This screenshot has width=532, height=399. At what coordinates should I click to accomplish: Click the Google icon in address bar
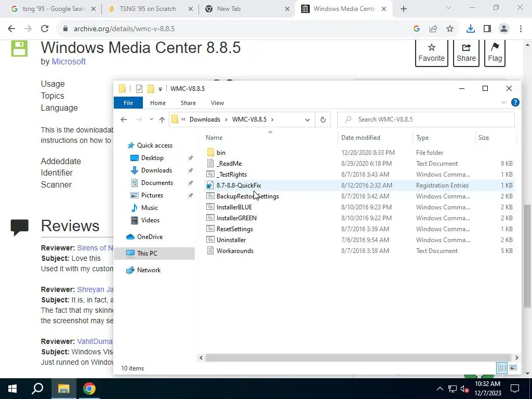[x=417, y=29]
